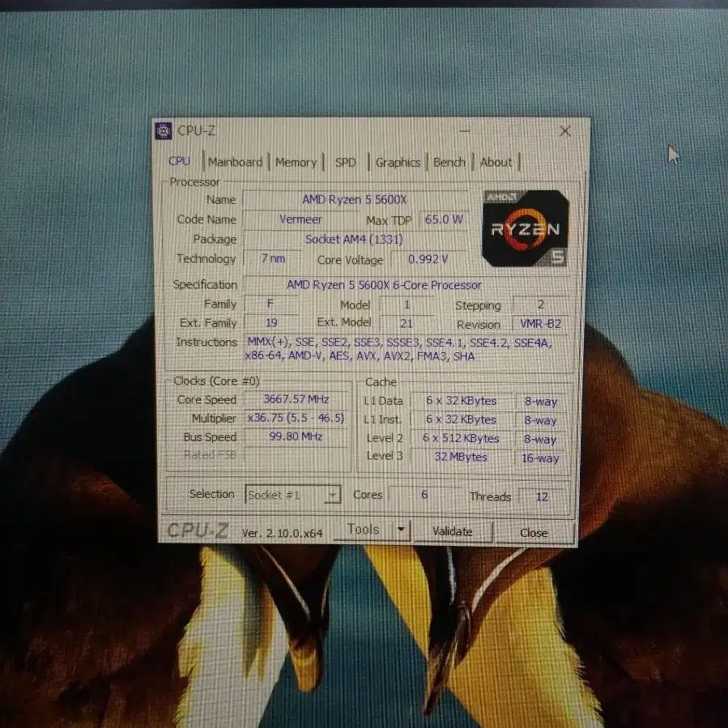Image resolution: width=728 pixels, height=728 pixels.
Task: Click the Ext. Family value 19
Action: point(271,322)
